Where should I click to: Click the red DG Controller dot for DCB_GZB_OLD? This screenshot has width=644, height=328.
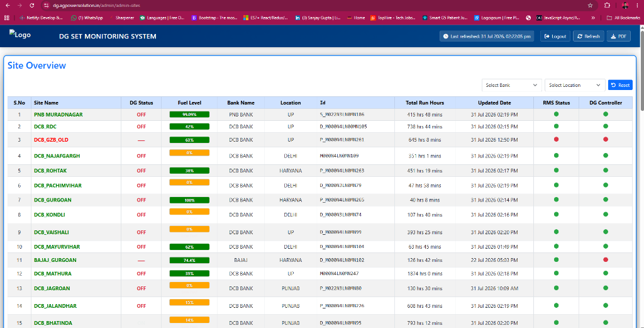pos(606,139)
